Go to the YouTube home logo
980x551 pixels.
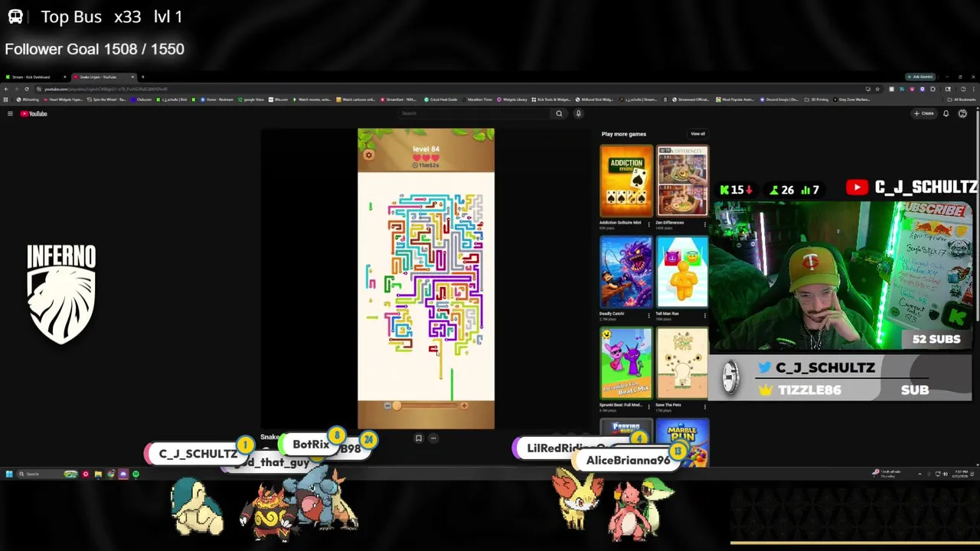(x=34, y=113)
